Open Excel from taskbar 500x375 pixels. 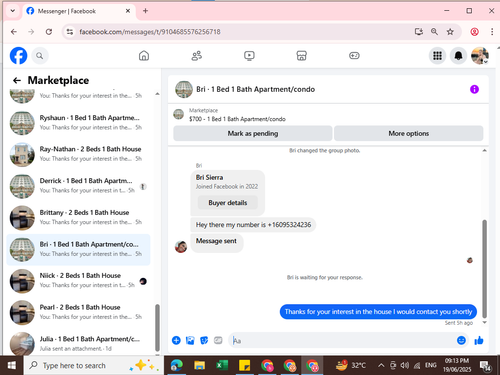click(222, 366)
